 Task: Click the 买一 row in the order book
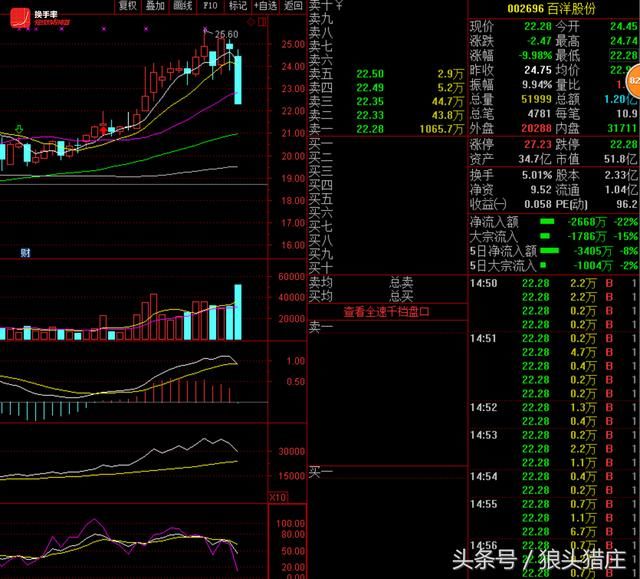(x=387, y=144)
